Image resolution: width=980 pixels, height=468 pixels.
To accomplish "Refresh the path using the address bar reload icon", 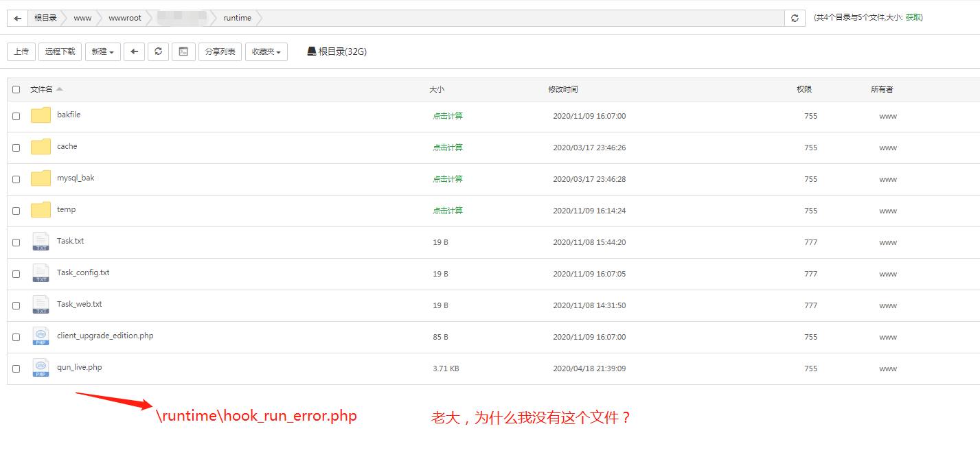I will (795, 18).
